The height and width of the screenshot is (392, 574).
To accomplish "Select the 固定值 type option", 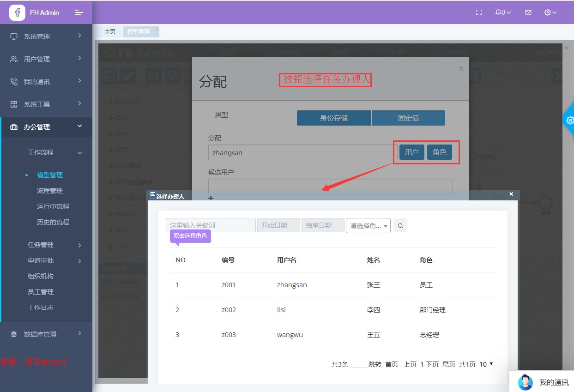I will (408, 118).
